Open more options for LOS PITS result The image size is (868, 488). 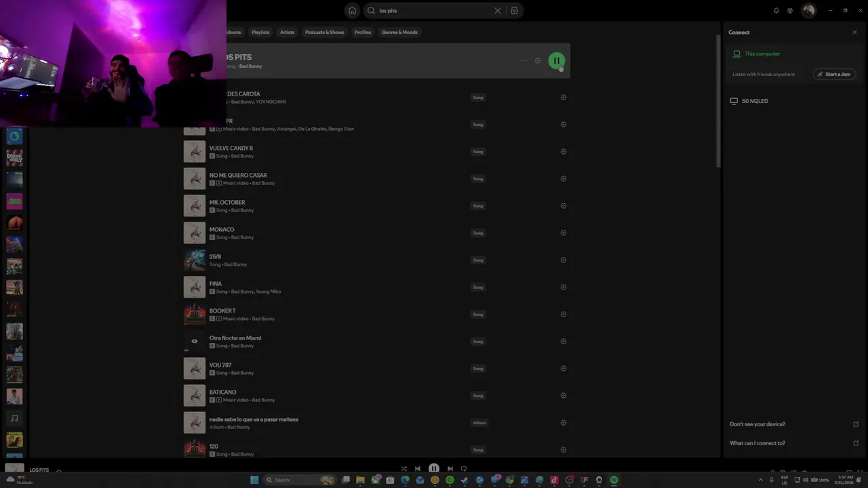coord(524,61)
